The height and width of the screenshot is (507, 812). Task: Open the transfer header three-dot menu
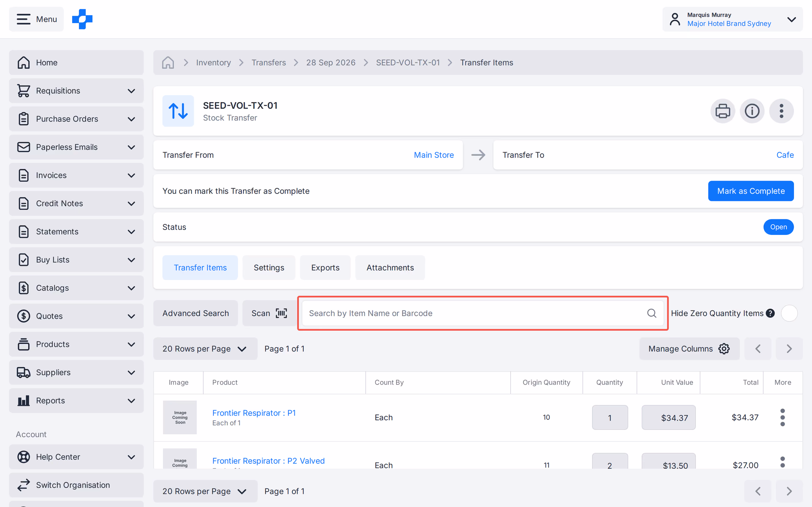click(x=781, y=111)
